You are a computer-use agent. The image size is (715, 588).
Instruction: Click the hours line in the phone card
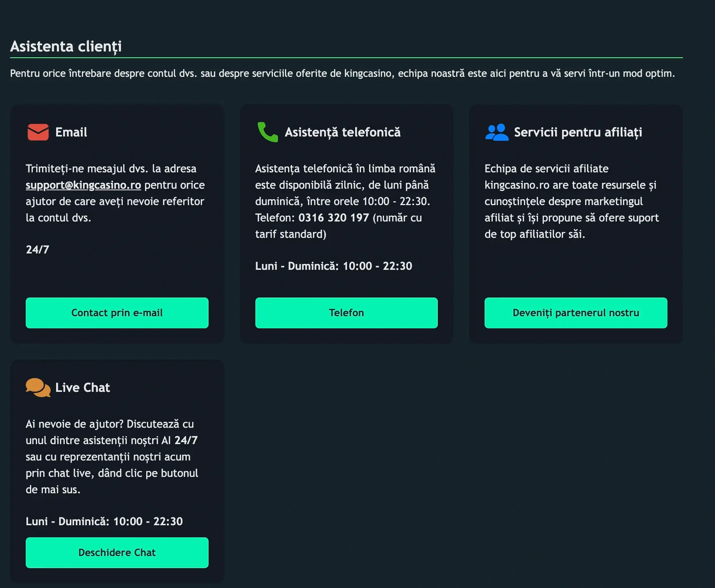pyautogui.click(x=333, y=266)
